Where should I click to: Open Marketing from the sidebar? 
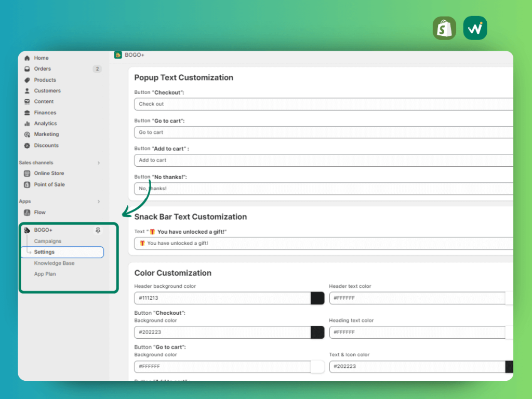[46, 135]
